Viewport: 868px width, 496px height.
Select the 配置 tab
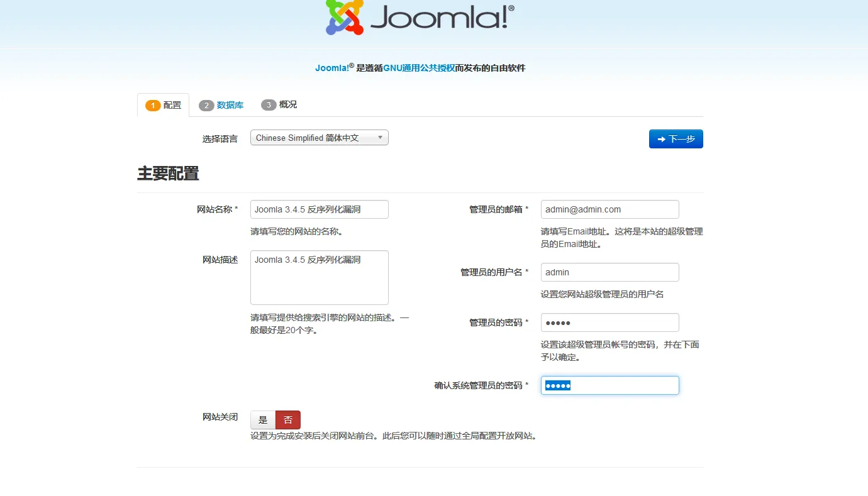(x=172, y=105)
